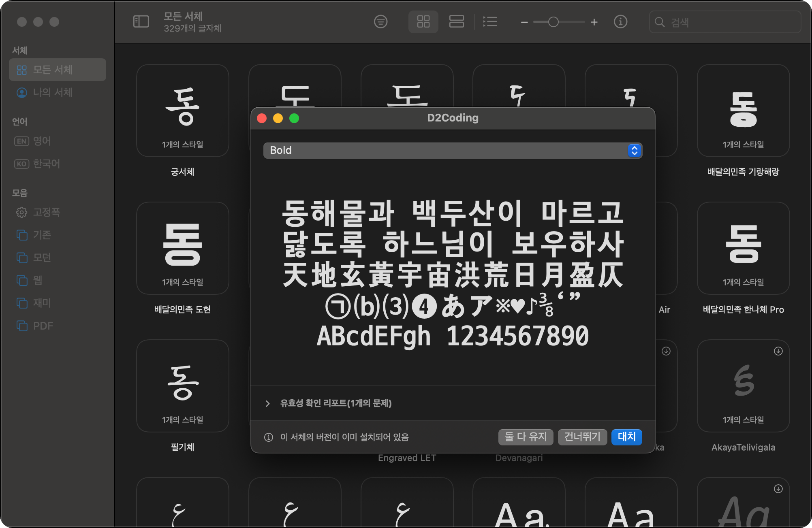The width and height of the screenshot is (812, 528).
Task: Click the blue stepper arrows on style selector
Action: click(635, 150)
